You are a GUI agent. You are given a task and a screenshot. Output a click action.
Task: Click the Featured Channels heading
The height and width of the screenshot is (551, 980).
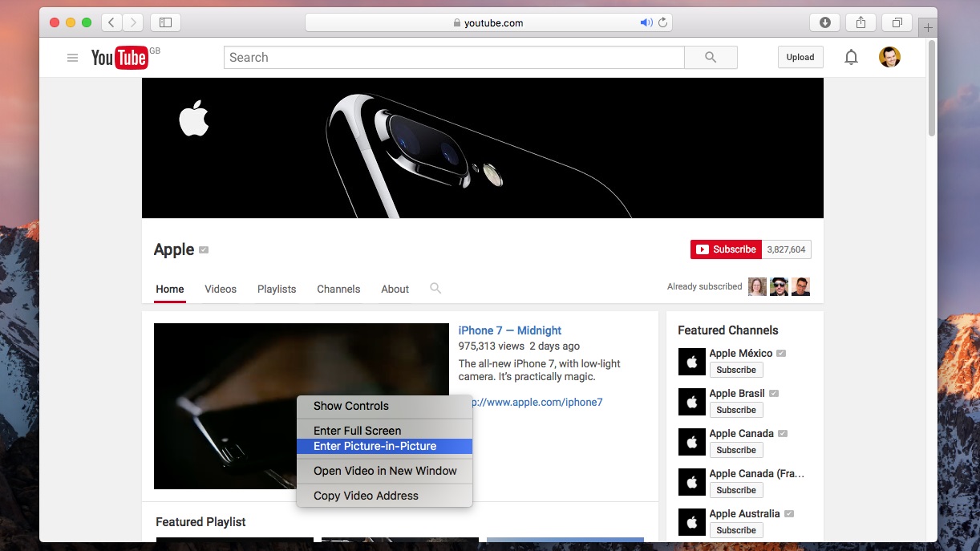click(x=728, y=330)
